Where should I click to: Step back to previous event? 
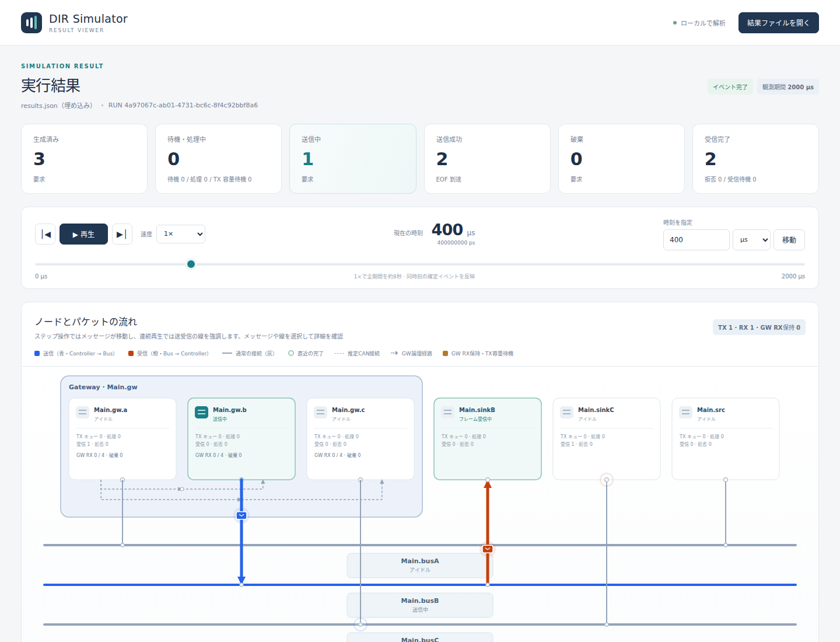pyautogui.click(x=45, y=234)
